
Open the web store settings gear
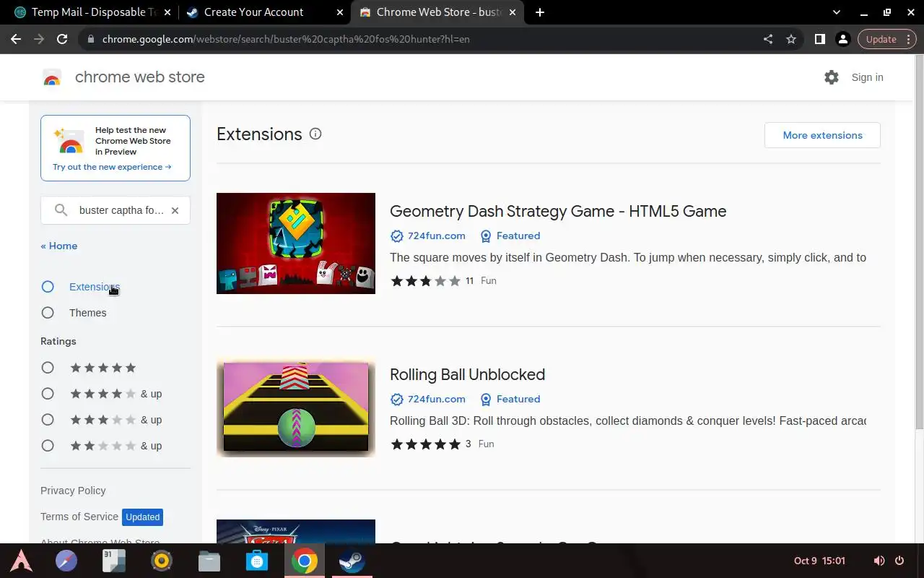[832, 77]
